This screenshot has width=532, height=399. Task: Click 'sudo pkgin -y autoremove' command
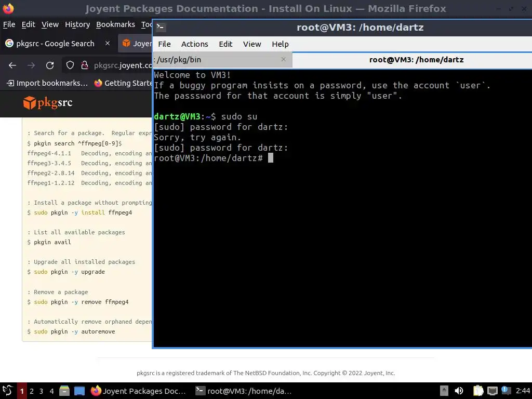[x=74, y=331]
